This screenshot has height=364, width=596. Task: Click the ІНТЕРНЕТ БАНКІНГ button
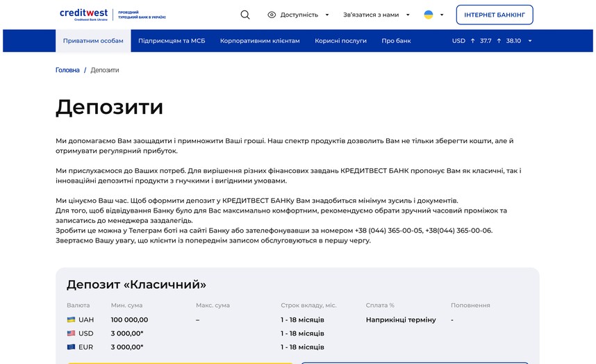495,15
